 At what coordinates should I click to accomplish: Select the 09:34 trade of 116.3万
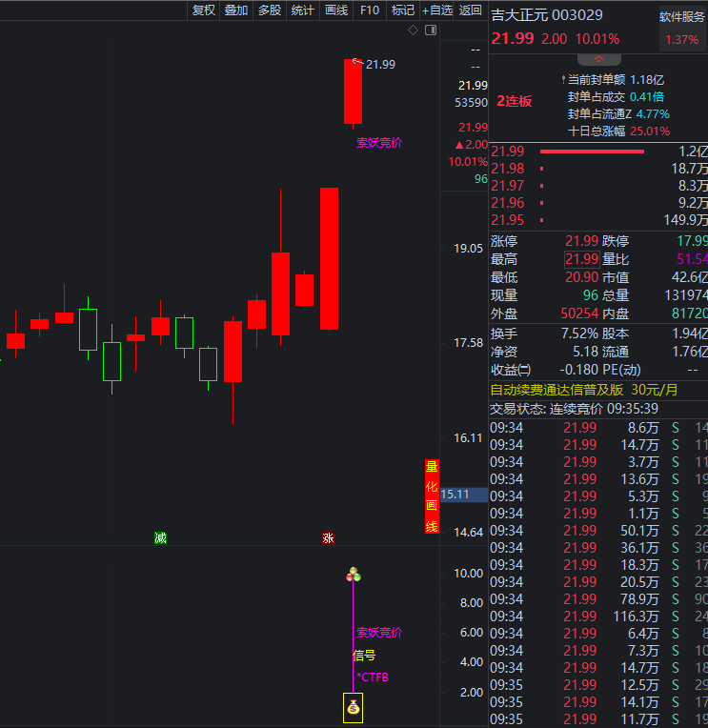coord(599,617)
